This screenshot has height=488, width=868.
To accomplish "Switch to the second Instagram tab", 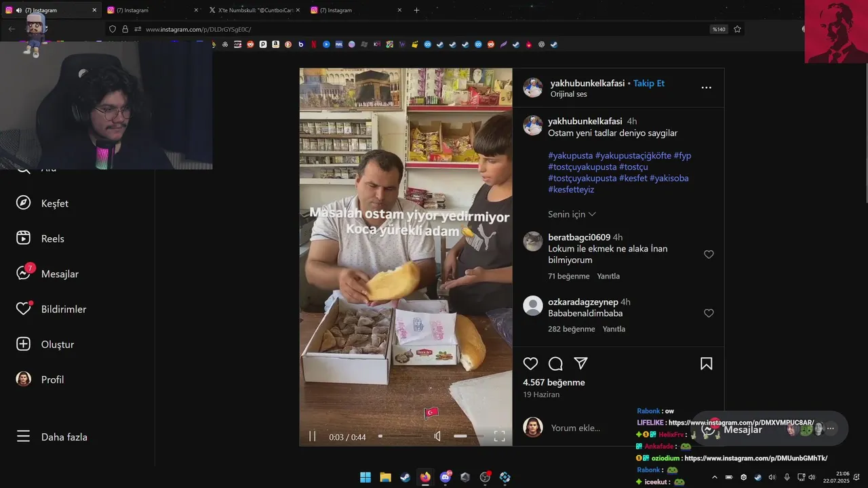I will coord(153,10).
